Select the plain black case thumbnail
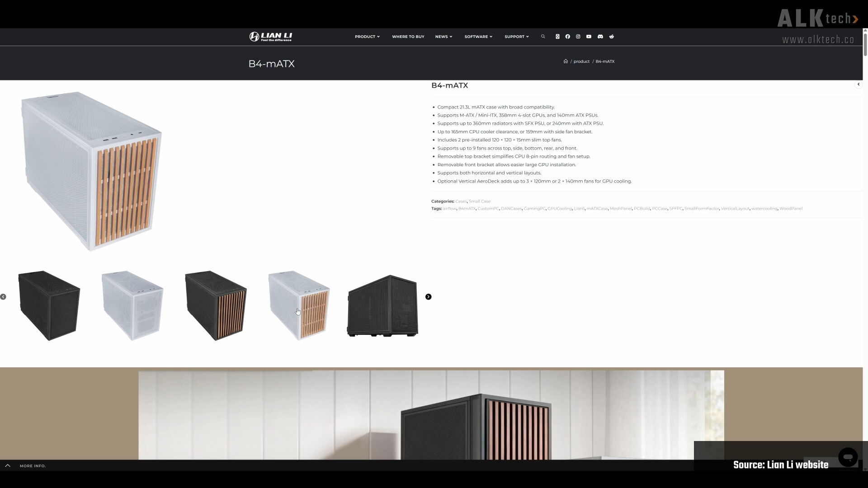 pyautogui.click(x=49, y=305)
